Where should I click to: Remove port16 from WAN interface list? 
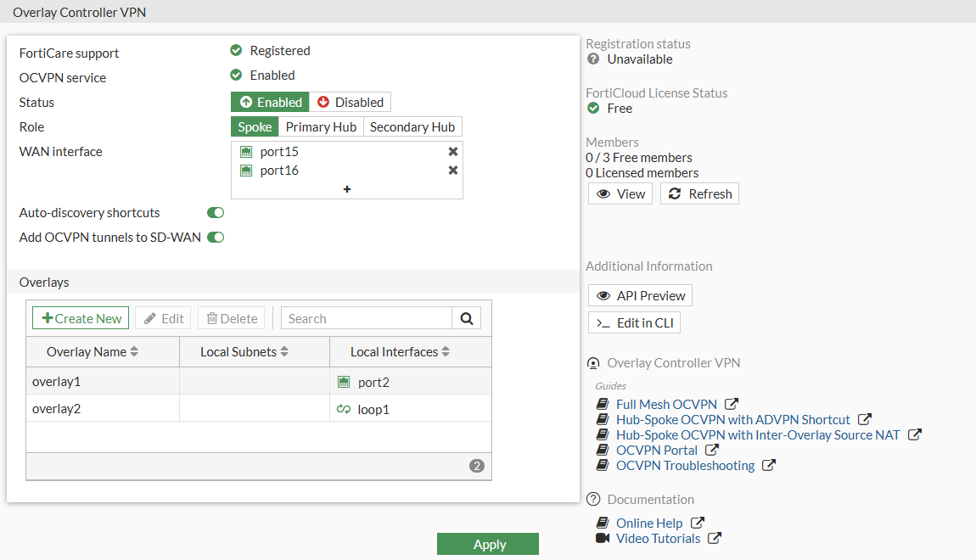click(453, 171)
